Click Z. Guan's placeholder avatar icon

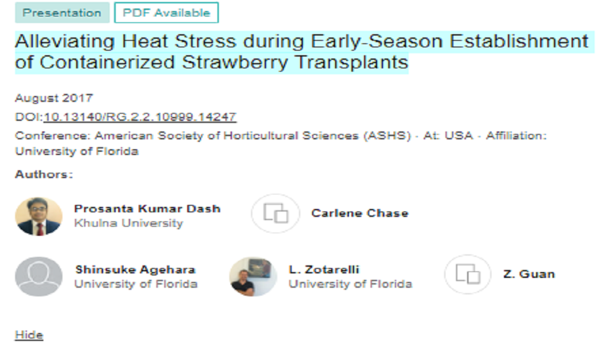468,274
